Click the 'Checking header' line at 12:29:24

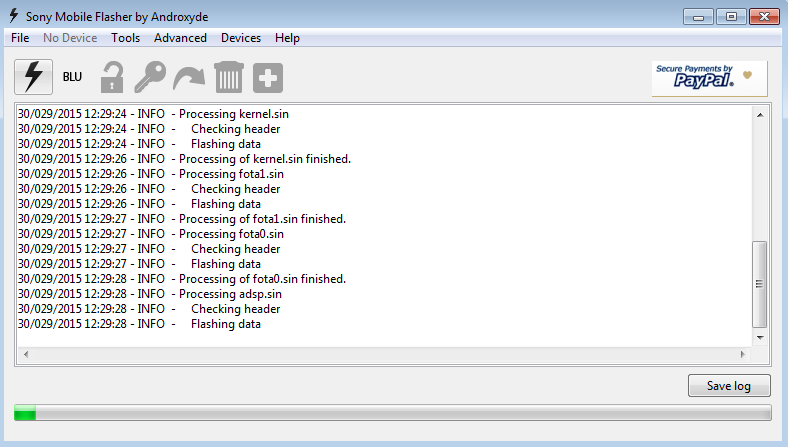pyautogui.click(x=149, y=129)
